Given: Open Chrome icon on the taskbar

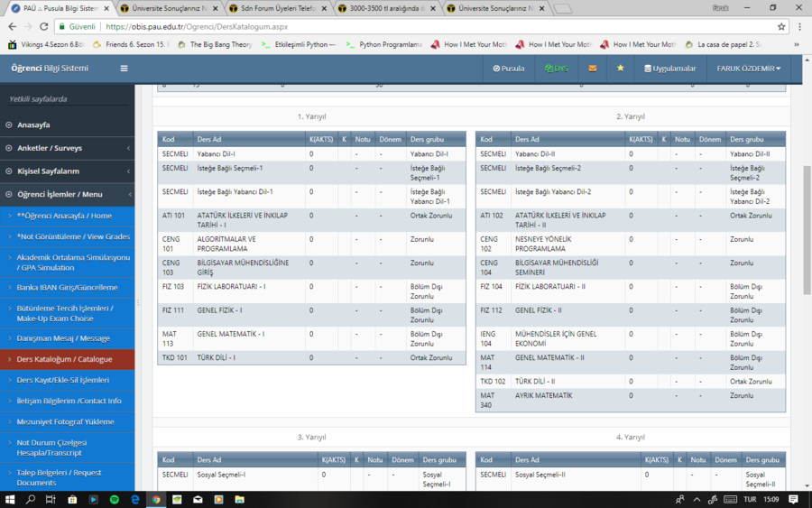Looking at the screenshot, I should [x=156, y=500].
